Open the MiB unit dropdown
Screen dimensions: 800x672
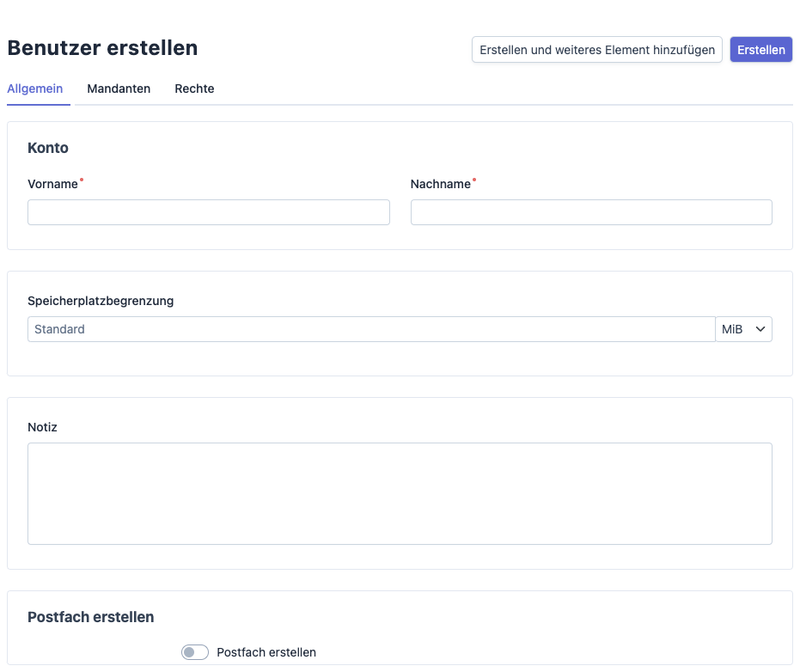(x=744, y=329)
